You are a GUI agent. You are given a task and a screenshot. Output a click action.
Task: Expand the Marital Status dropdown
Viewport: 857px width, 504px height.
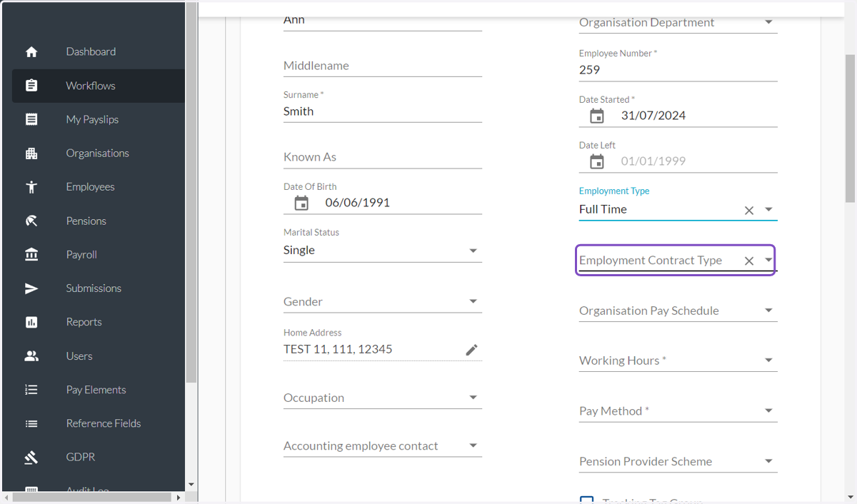pyautogui.click(x=473, y=251)
